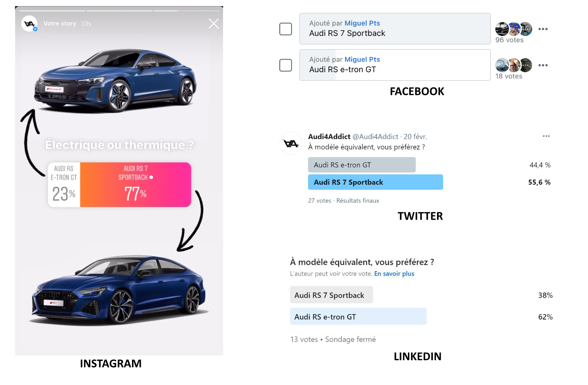Tick the Audi RS 7 Sportback checkbox

(x=286, y=29)
